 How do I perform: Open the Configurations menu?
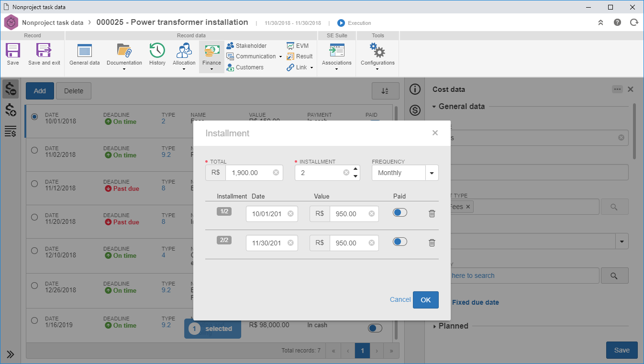(x=378, y=57)
